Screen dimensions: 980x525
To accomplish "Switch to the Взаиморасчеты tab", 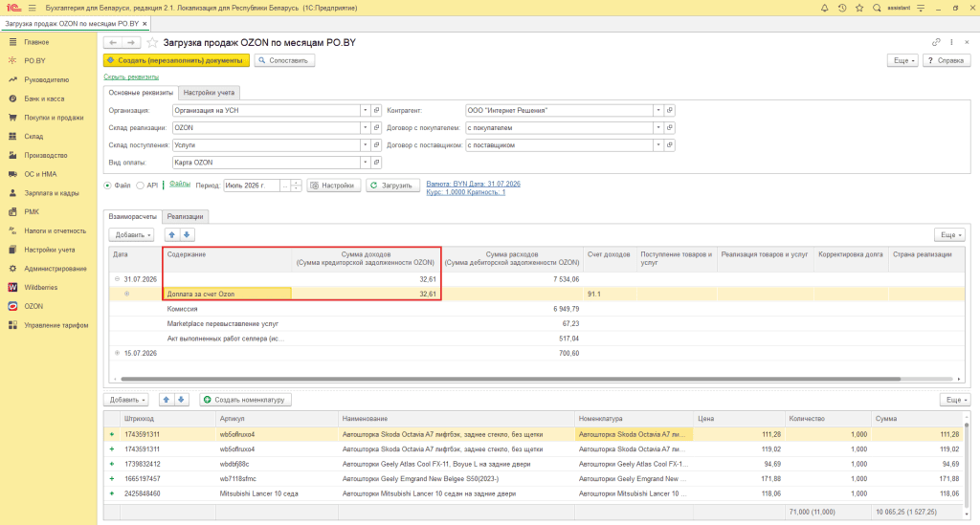I will click(x=132, y=217).
